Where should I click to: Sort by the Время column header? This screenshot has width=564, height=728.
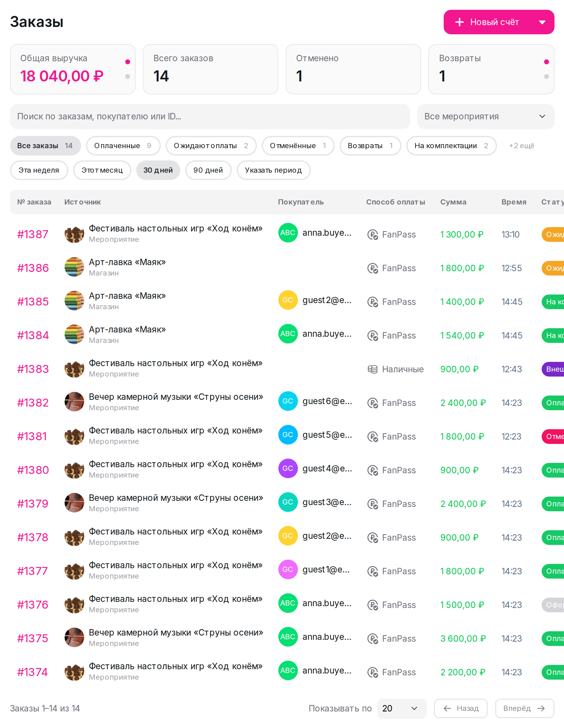click(x=514, y=202)
